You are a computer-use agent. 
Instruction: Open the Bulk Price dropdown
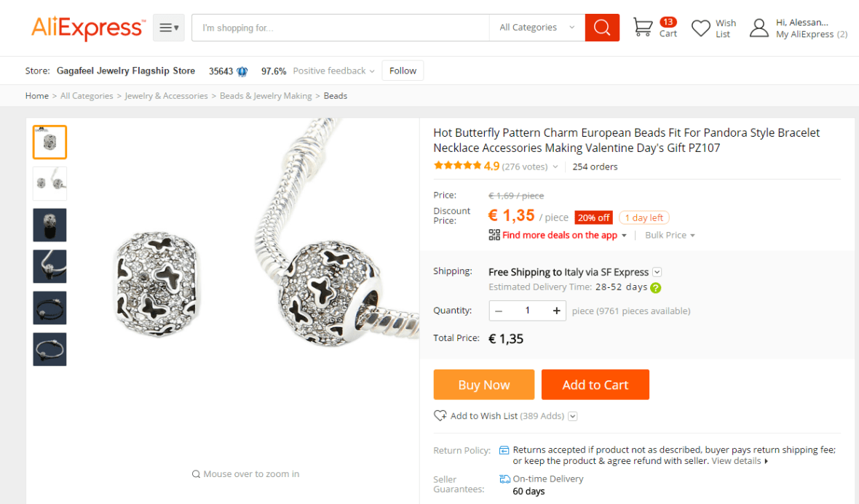[670, 235]
